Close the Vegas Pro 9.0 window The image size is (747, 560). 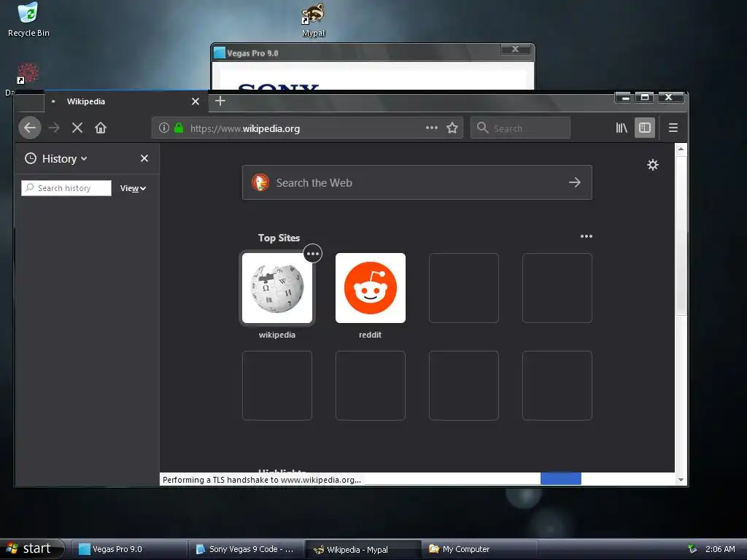(515, 49)
